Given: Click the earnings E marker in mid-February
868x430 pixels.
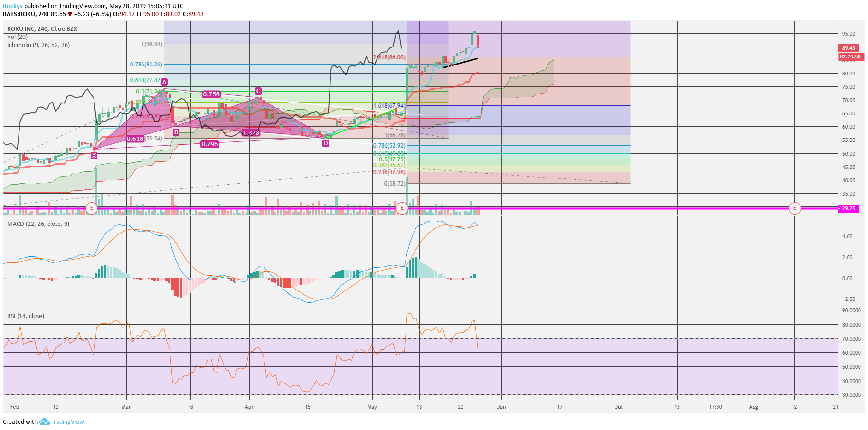Looking at the screenshot, I should [92, 208].
